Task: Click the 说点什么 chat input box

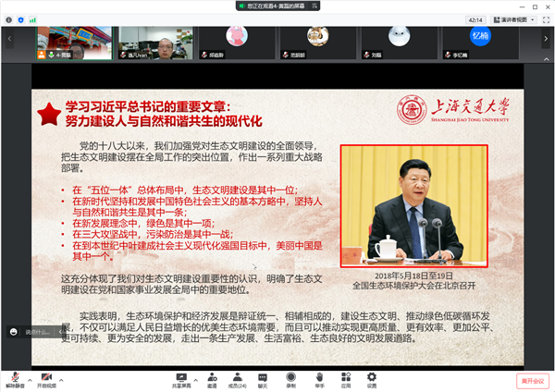Action: [x=39, y=332]
